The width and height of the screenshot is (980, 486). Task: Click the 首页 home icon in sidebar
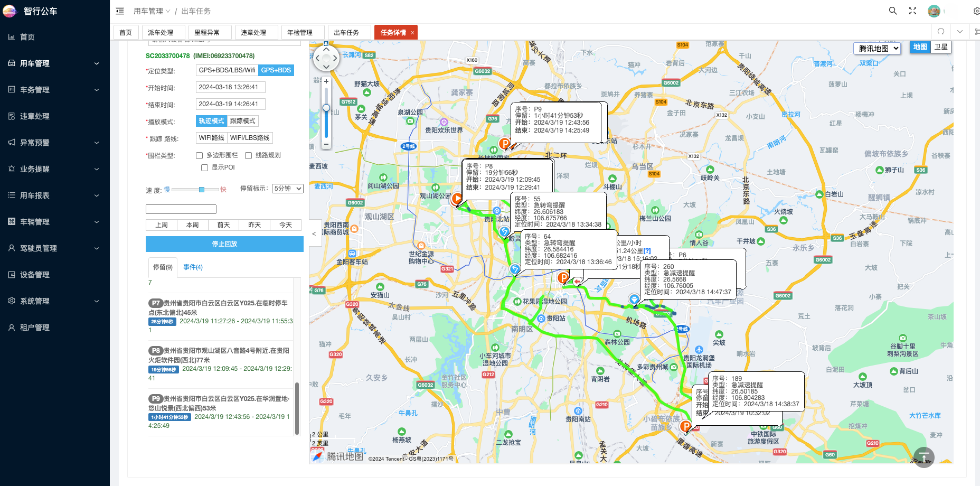[x=12, y=37]
